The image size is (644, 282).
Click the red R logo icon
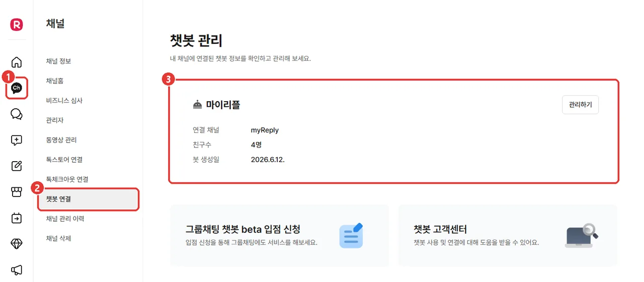(17, 24)
